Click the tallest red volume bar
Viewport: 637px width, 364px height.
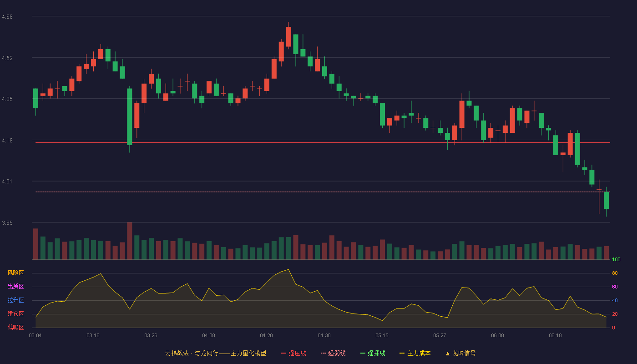[x=130, y=241]
